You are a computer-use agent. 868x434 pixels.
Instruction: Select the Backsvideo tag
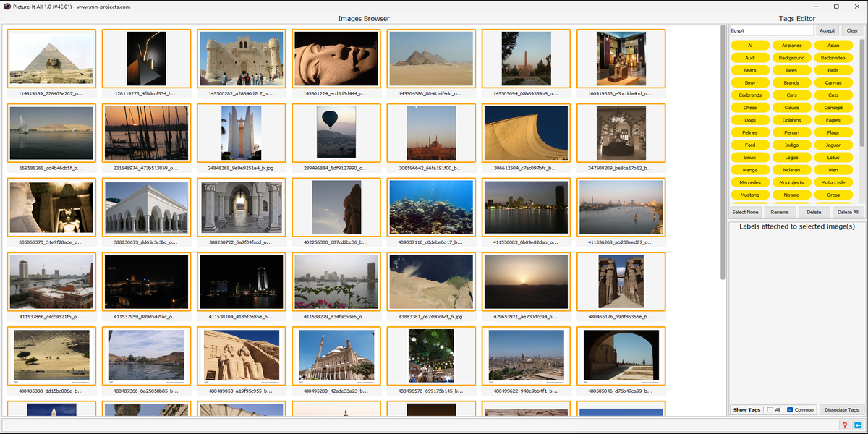coord(833,58)
